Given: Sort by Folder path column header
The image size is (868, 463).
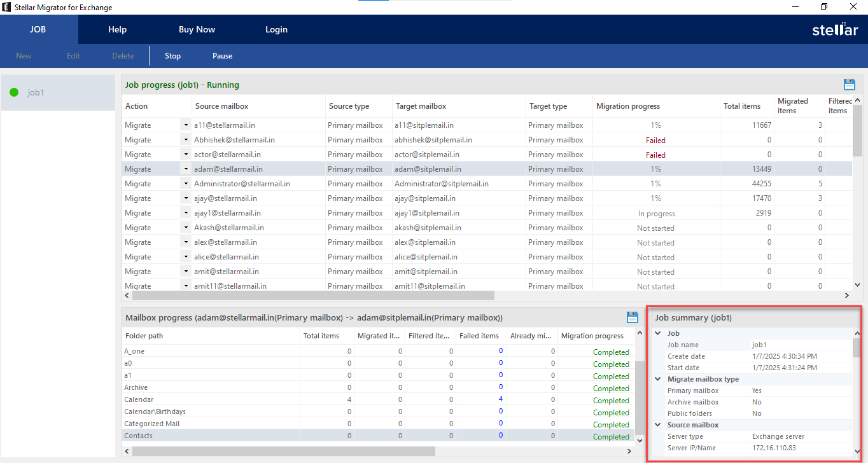Looking at the screenshot, I should pos(211,336).
